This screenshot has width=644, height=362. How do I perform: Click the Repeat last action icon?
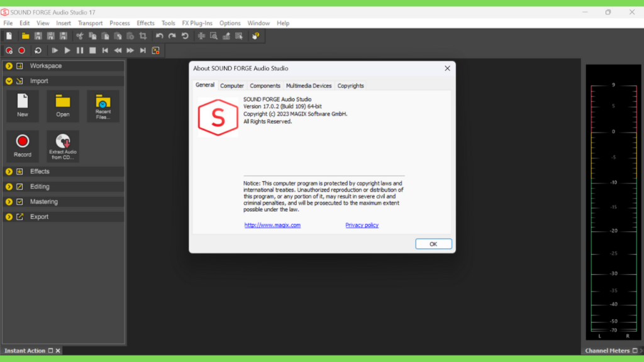(x=186, y=36)
